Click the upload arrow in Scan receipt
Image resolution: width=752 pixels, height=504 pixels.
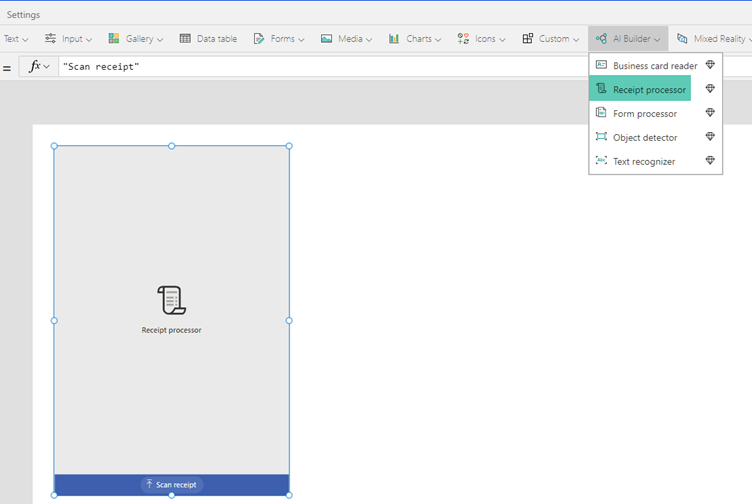point(149,484)
